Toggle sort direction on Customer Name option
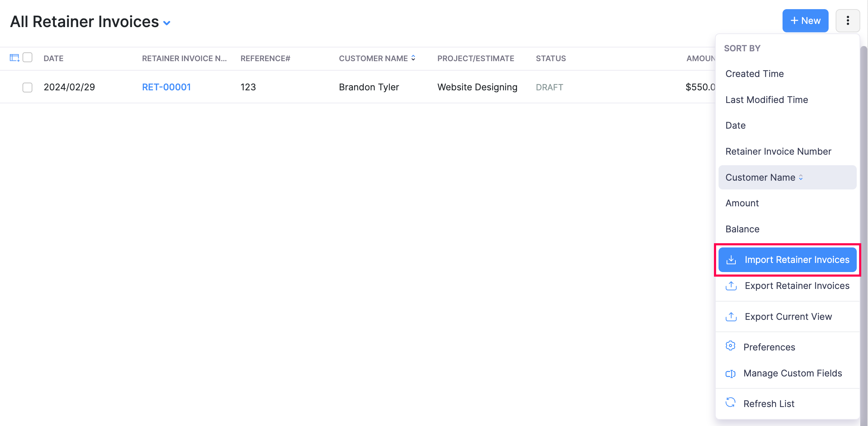 click(x=801, y=177)
